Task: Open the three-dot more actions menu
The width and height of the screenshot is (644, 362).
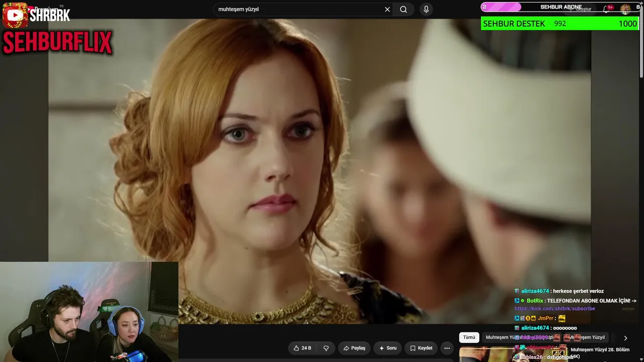Action: point(447,348)
